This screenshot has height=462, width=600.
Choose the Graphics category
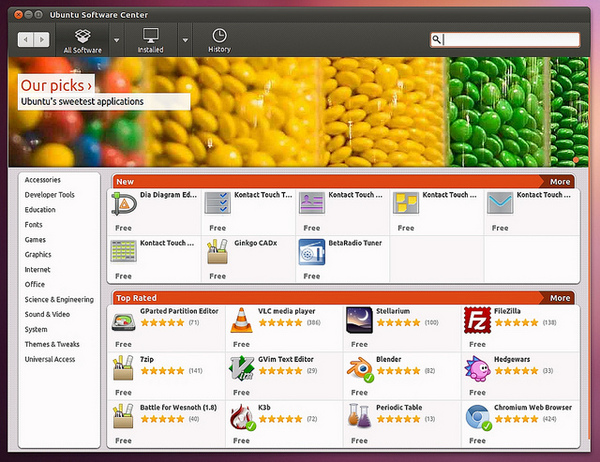point(38,255)
